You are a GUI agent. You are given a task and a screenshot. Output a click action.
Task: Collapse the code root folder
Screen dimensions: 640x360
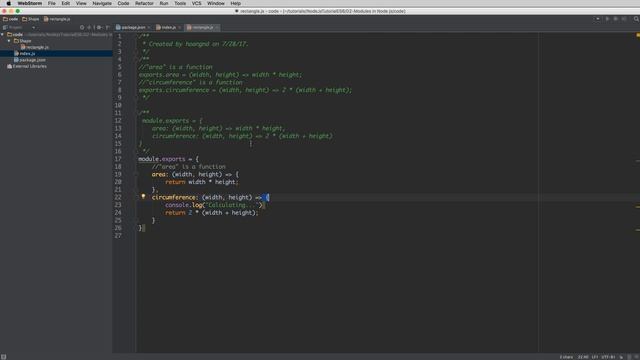tap(2, 35)
